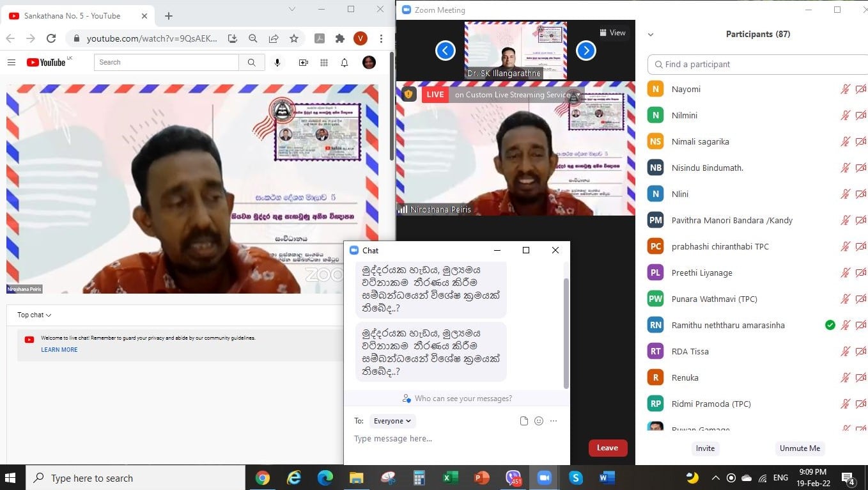Toggle prabhashi chiranthabi TPC's camera icon
Screen dimensions: 868x490
(x=861, y=246)
